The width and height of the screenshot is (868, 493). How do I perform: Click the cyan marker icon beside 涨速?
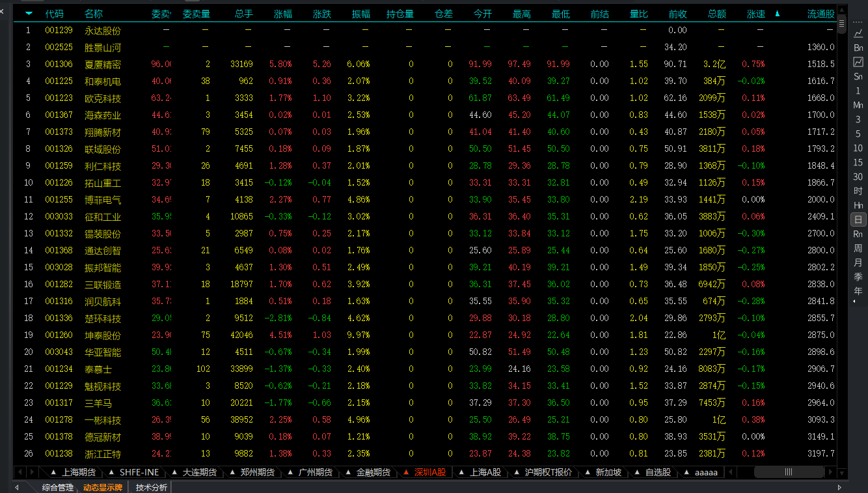777,14
